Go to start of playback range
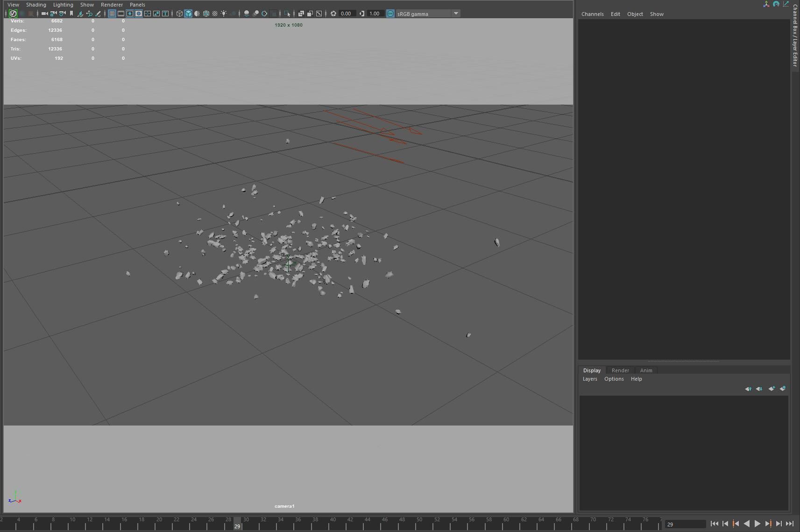Viewport: 800px width, 532px height. pyautogui.click(x=714, y=524)
